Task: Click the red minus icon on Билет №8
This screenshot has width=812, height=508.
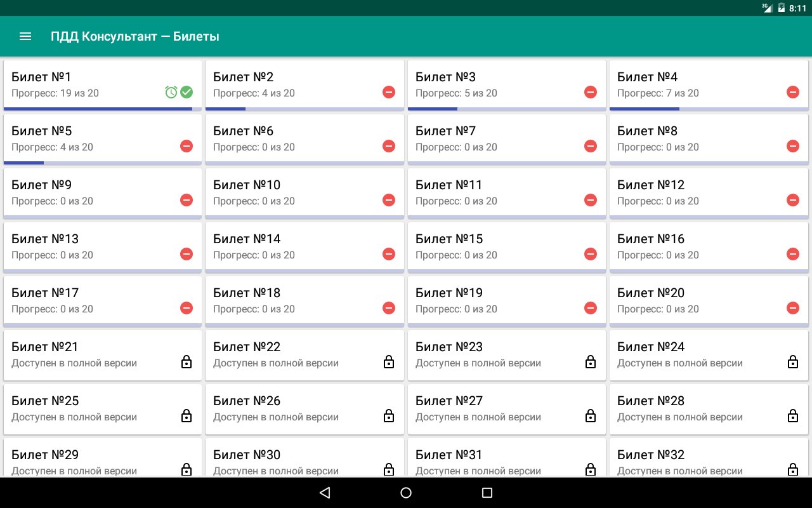Action: pyautogui.click(x=793, y=146)
